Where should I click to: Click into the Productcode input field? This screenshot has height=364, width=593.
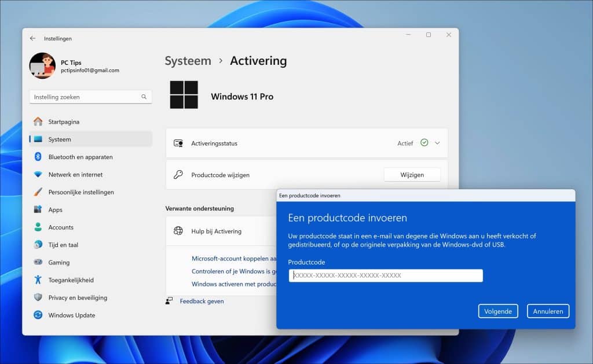(386, 275)
